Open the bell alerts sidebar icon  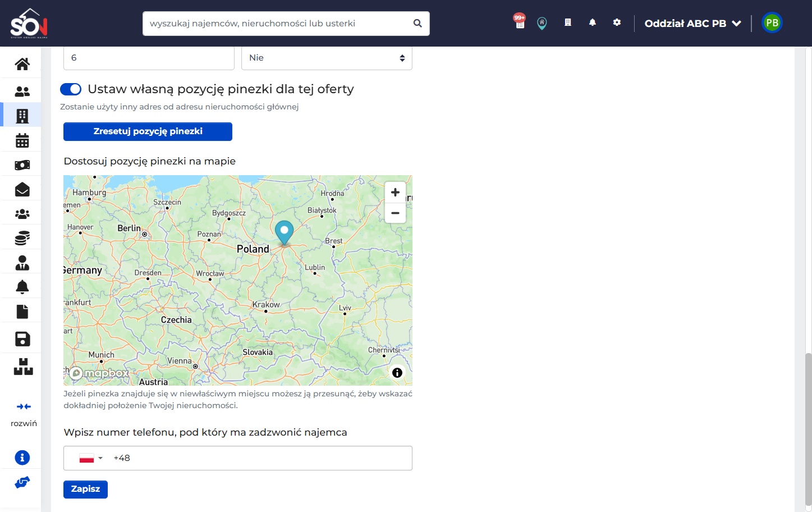[x=22, y=287]
